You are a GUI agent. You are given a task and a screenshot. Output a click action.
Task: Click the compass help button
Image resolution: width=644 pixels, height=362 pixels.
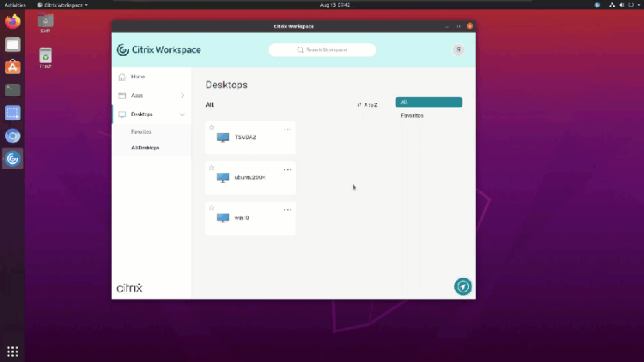463,286
